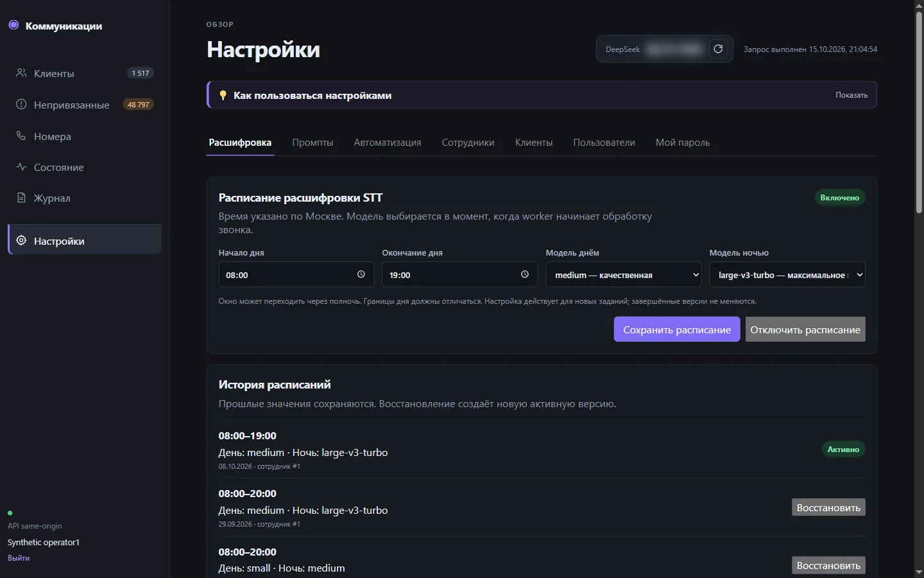The height and width of the screenshot is (578, 924).
Task: Click the 1 517 clients count badge
Action: (x=140, y=73)
